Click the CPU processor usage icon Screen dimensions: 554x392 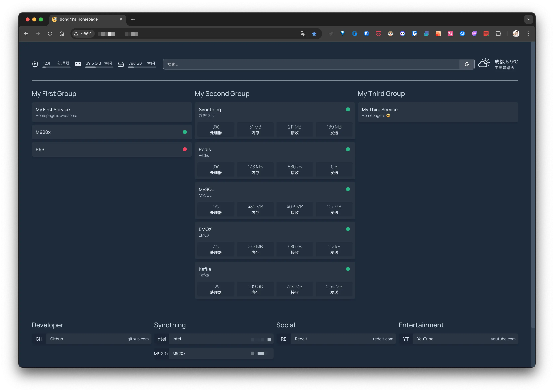(x=35, y=64)
